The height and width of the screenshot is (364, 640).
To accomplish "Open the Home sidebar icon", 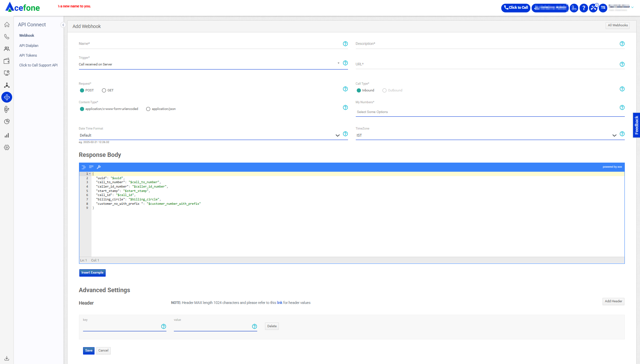I will click(7, 25).
